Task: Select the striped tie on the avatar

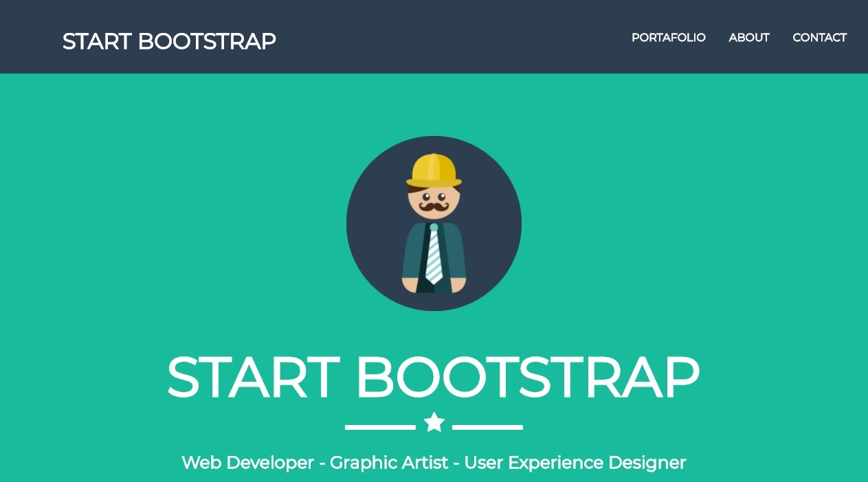Action: pos(434,255)
